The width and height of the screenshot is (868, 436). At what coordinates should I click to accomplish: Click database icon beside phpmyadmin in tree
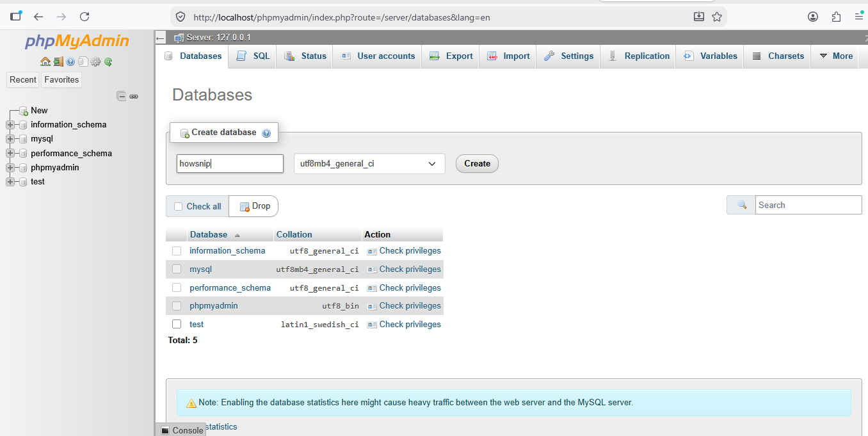tap(23, 168)
